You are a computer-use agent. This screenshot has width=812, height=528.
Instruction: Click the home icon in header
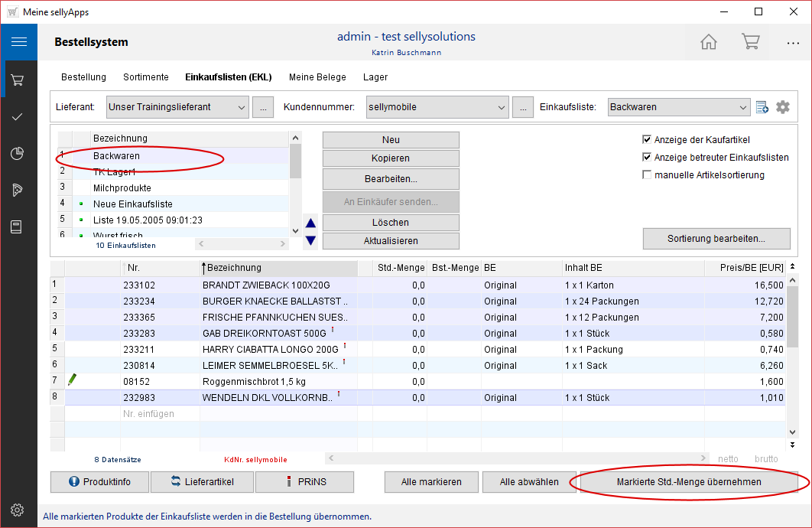[709, 42]
